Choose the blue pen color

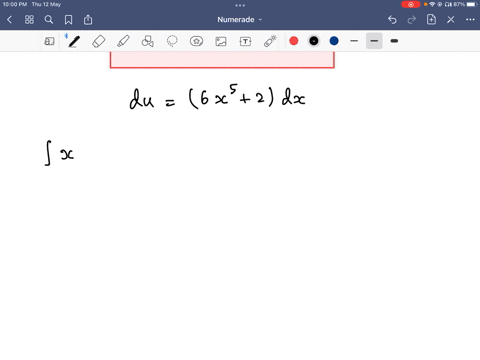334,41
